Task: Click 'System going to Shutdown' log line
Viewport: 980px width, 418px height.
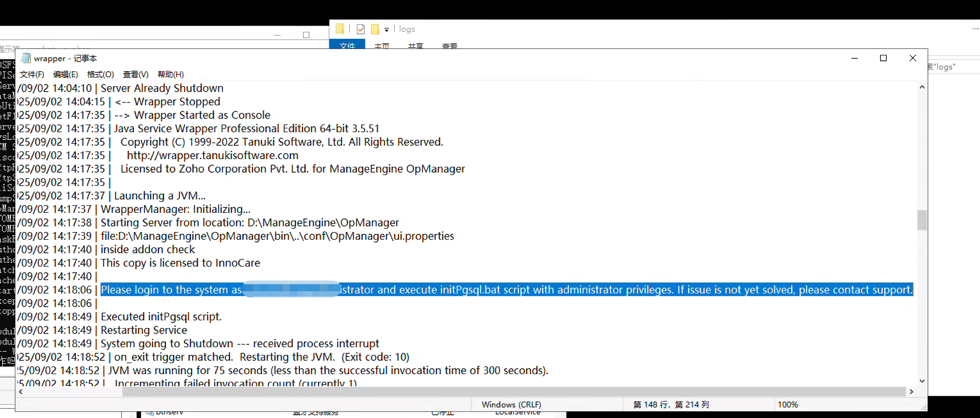Action: (240, 343)
